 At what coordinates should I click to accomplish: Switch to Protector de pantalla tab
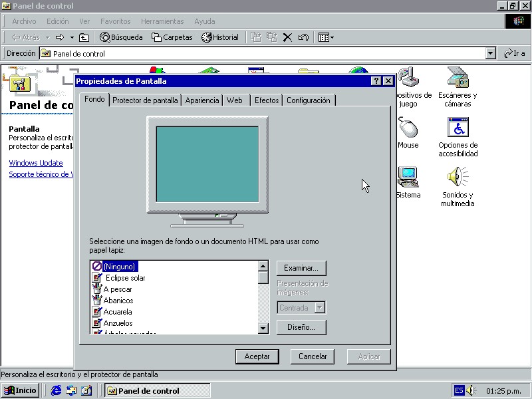145,100
